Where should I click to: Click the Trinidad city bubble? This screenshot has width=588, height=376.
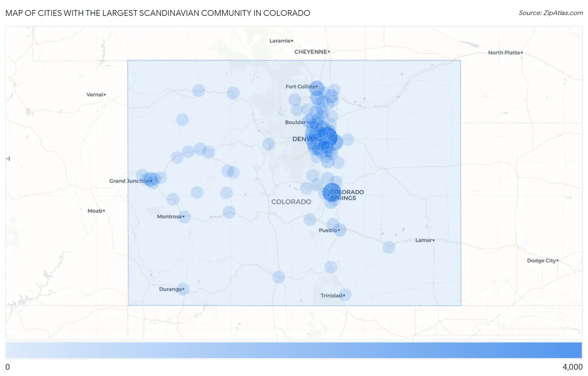coord(345,295)
